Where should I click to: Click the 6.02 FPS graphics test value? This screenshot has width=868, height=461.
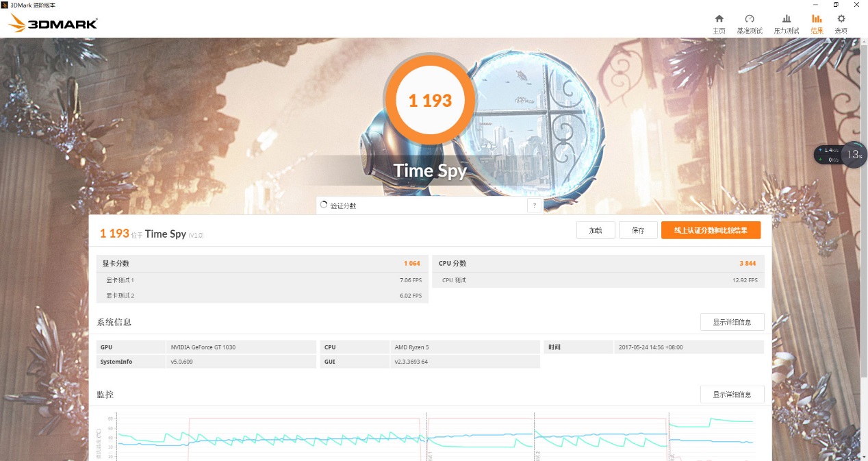[411, 296]
